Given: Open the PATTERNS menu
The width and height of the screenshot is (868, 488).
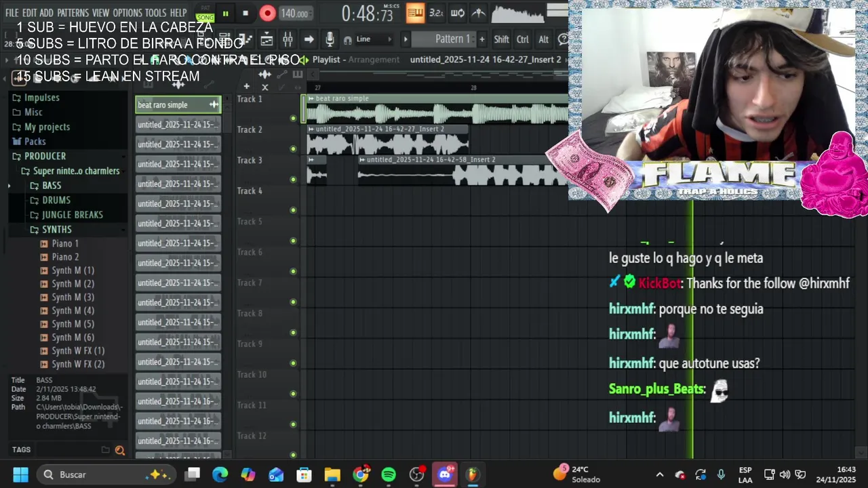Looking at the screenshot, I should coord(73,13).
